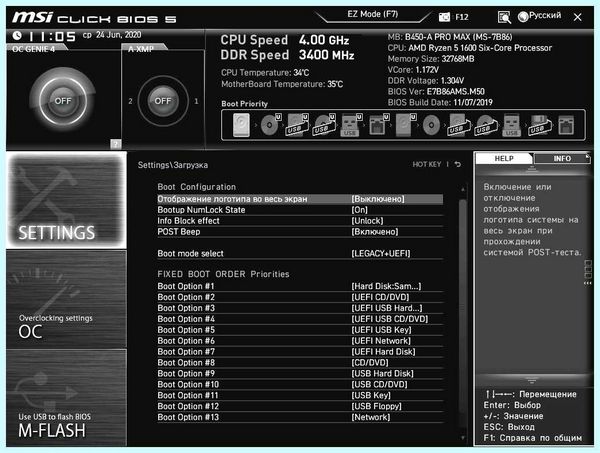Click the [Network] value for Boot Option #13
This screenshot has height=453, width=600.
point(371,417)
